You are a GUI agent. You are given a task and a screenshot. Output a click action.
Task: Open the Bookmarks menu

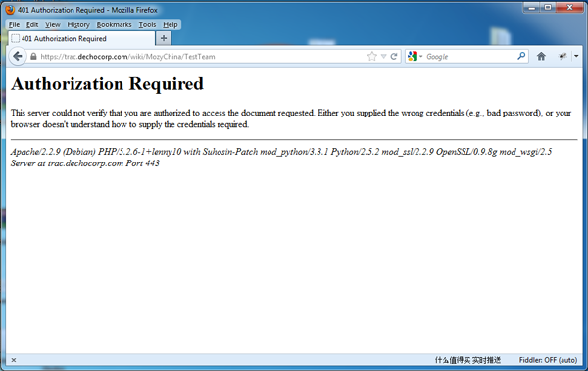coord(114,24)
